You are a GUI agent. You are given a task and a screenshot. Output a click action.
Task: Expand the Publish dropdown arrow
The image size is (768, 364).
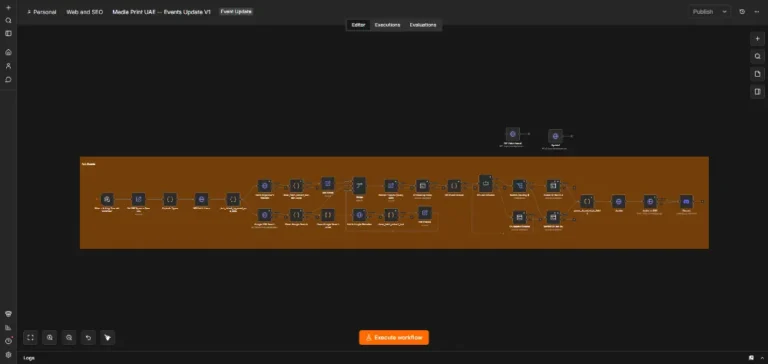[x=724, y=12]
